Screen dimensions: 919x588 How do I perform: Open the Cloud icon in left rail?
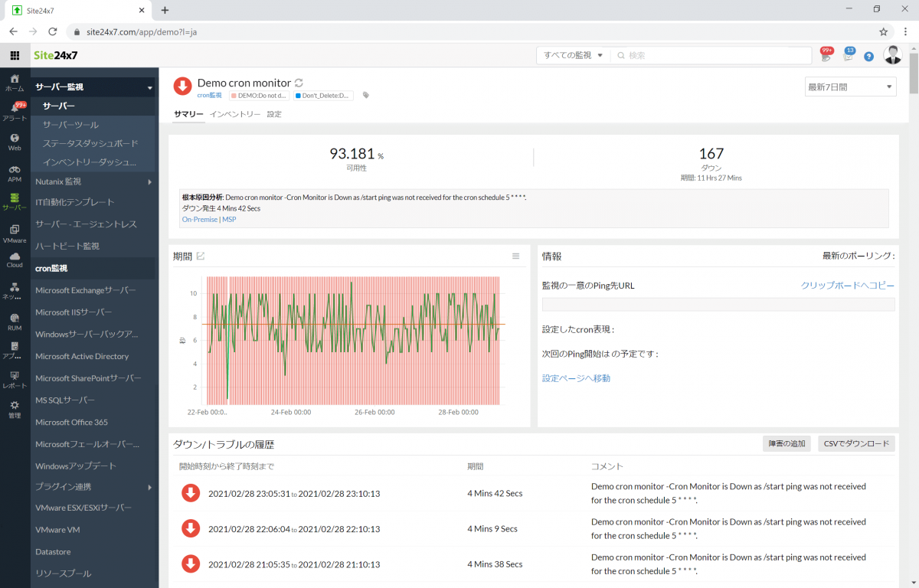coord(15,260)
